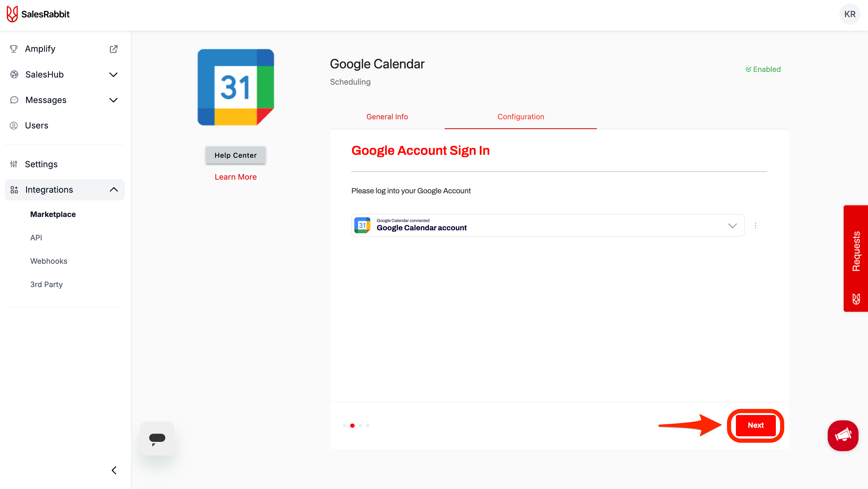This screenshot has height=489, width=868.
Task: Expand the Messages menu chevron
Action: pyautogui.click(x=113, y=100)
